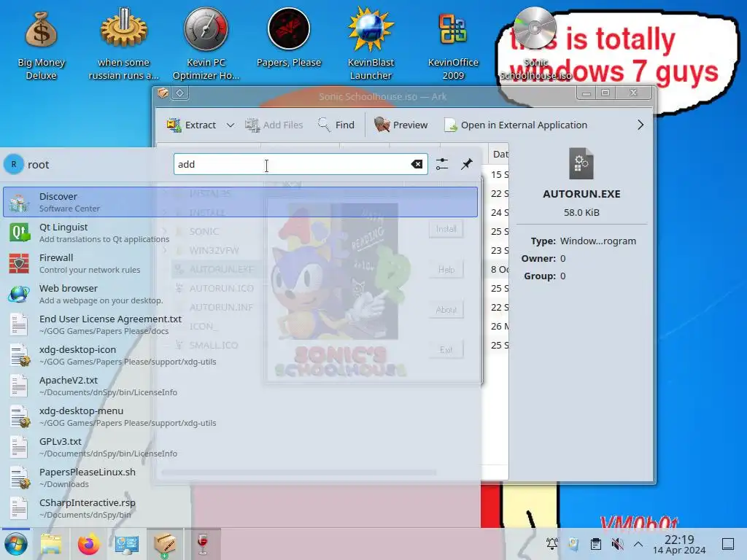
Task: Open Sonic Schoolhouse.iso desktop icon
Action: pos(535,44)
